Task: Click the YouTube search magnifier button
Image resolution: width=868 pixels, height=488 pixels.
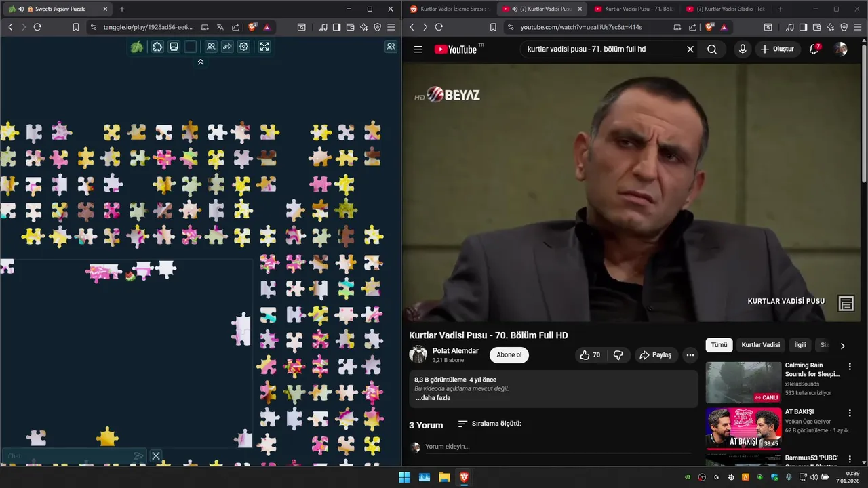Action: 712,49
